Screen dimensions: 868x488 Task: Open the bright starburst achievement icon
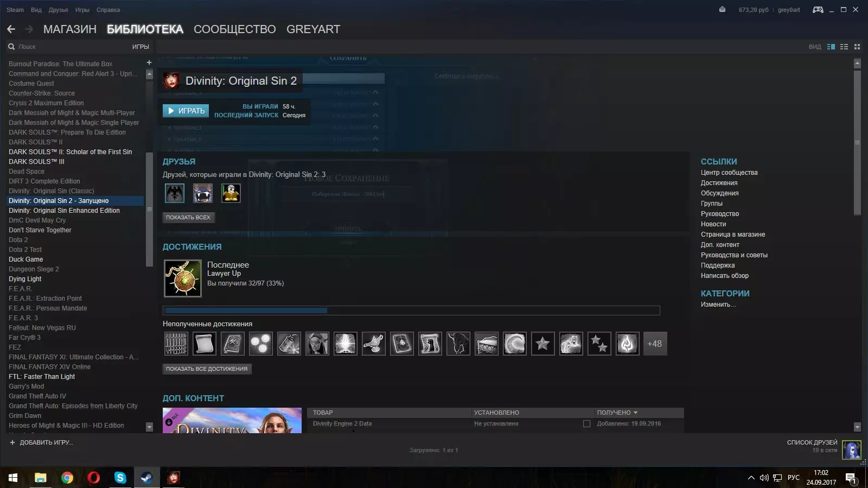tap(346, 344)
